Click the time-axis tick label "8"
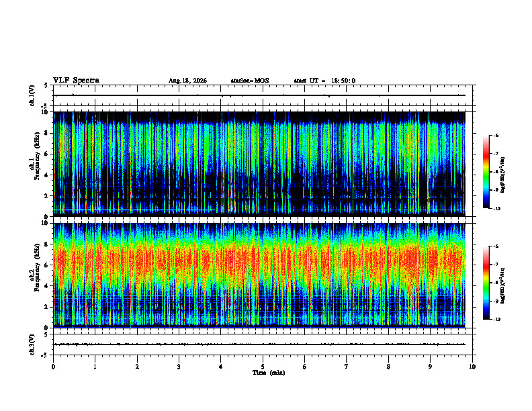 388,367
